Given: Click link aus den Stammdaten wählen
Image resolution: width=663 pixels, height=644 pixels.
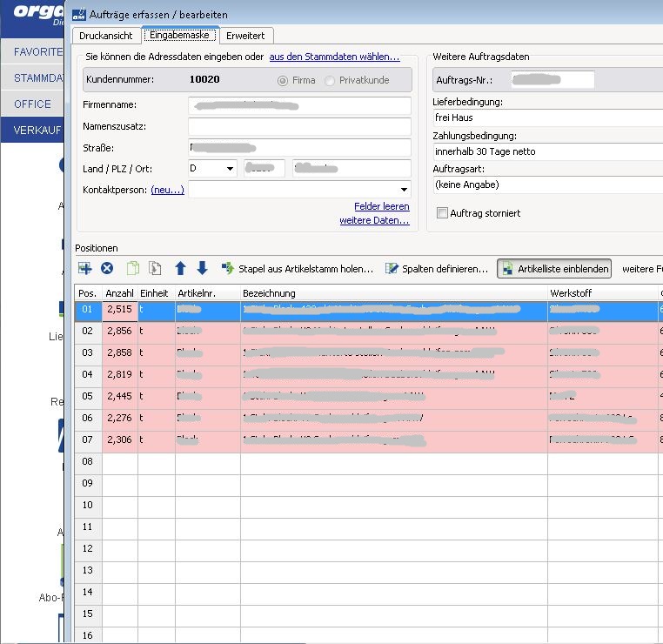Looking at the screenshot, I should (334, 57).
